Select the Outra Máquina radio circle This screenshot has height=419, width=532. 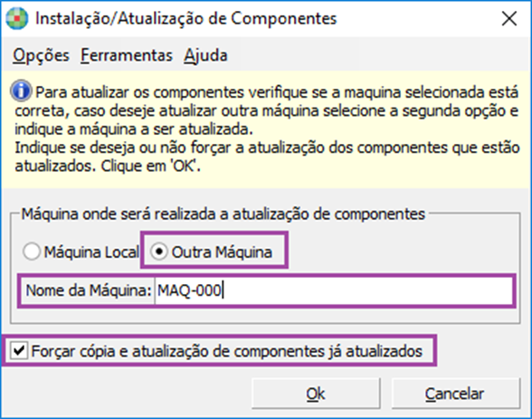point(159,252)
